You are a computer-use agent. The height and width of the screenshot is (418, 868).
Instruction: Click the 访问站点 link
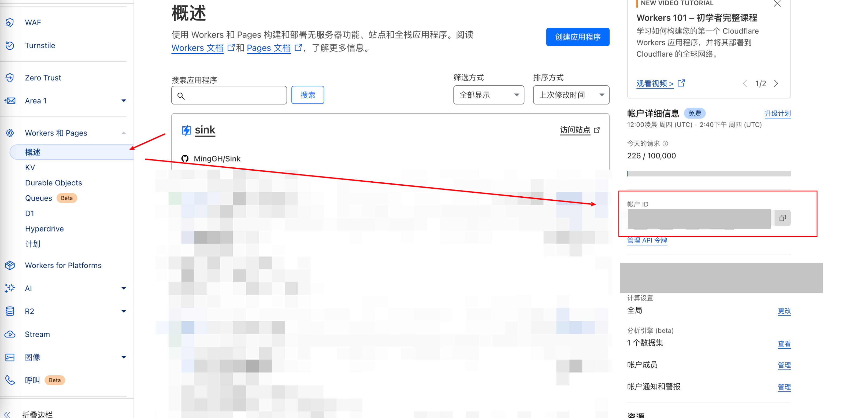point(575,130)
